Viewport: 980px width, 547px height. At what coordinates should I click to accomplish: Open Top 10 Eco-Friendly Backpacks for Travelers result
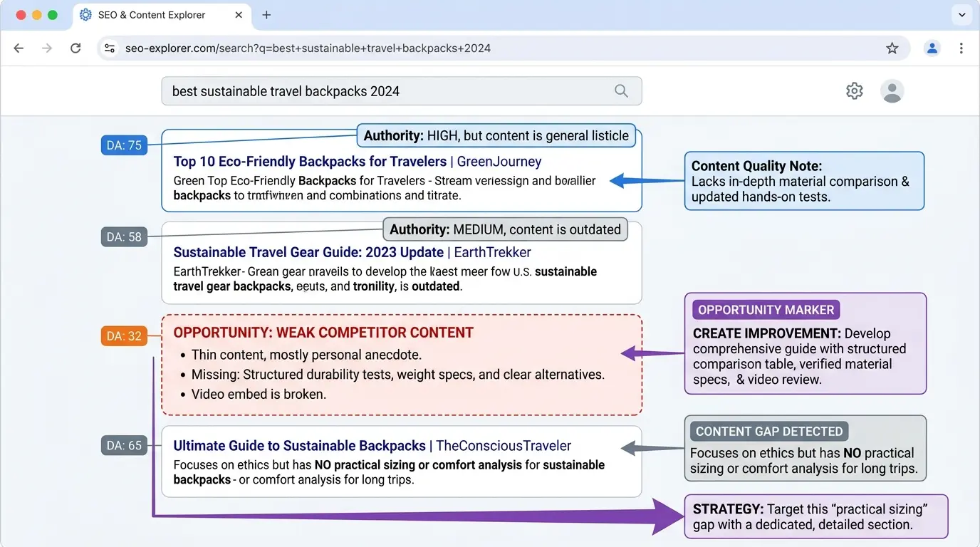[x=358, y=162]
